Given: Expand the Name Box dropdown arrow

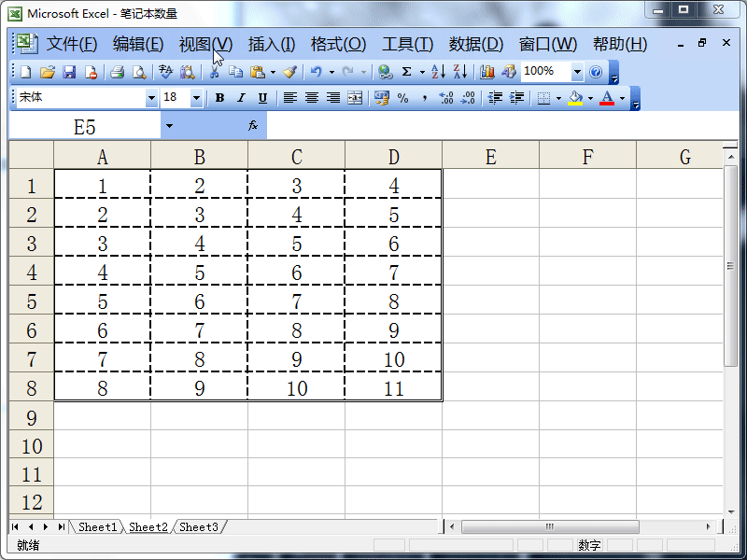Looking at the screenshot, I should (169, 126).
